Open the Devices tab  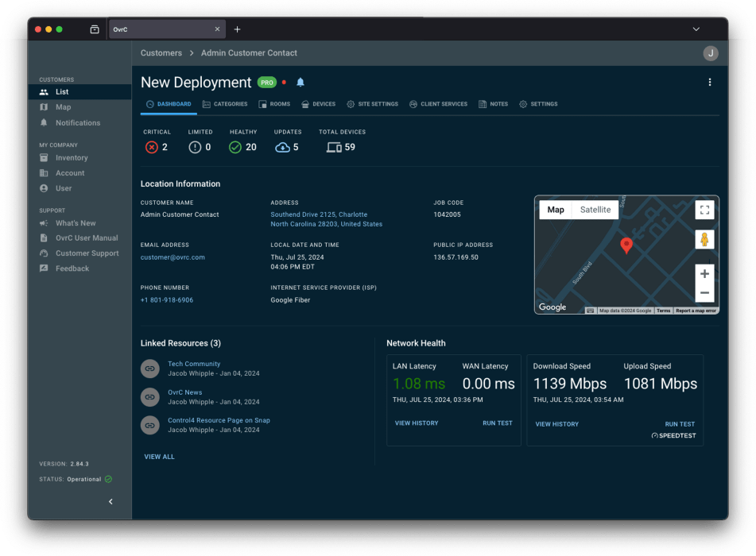click(x=318, y=104)
